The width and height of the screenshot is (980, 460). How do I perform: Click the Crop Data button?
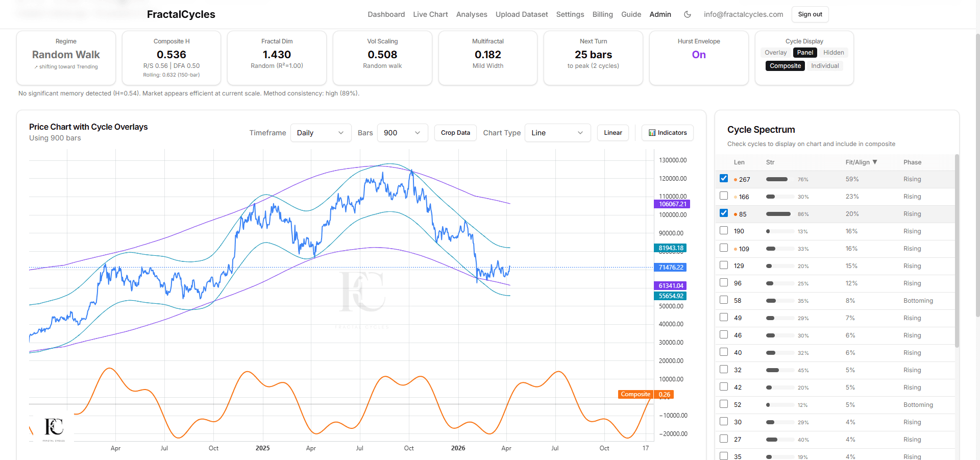[x=455, y=133]
